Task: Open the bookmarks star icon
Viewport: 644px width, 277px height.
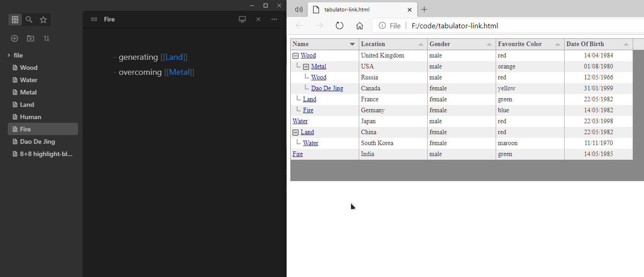Action: 43,20
